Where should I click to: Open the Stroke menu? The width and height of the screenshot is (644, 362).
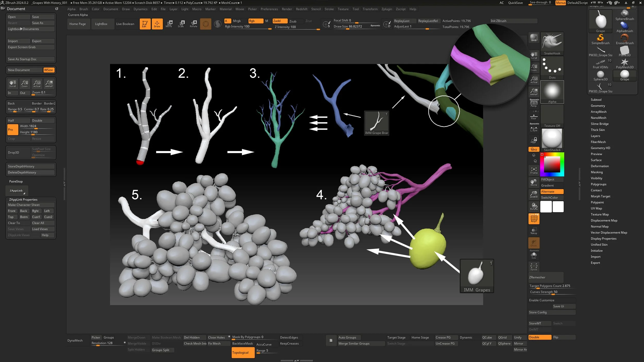pos(329,9)
